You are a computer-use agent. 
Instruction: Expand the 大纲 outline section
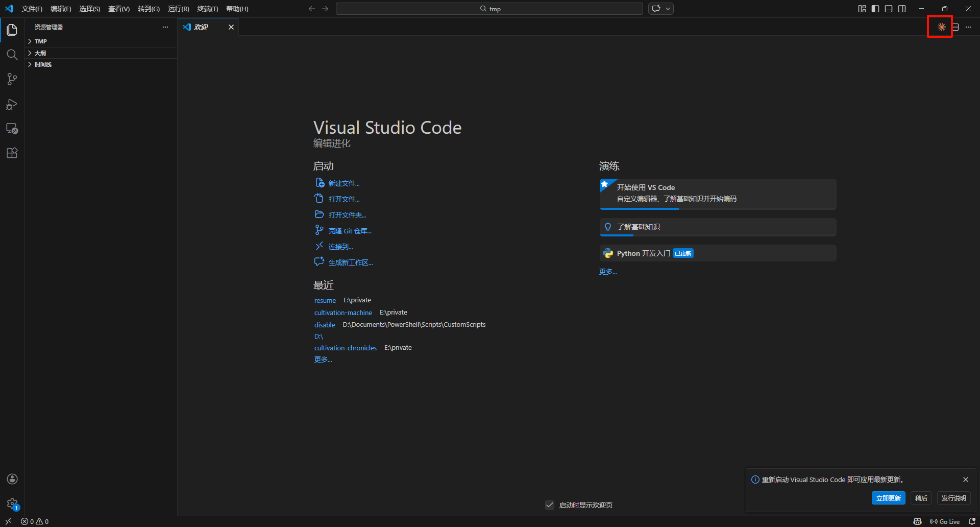tap(101, 53)
